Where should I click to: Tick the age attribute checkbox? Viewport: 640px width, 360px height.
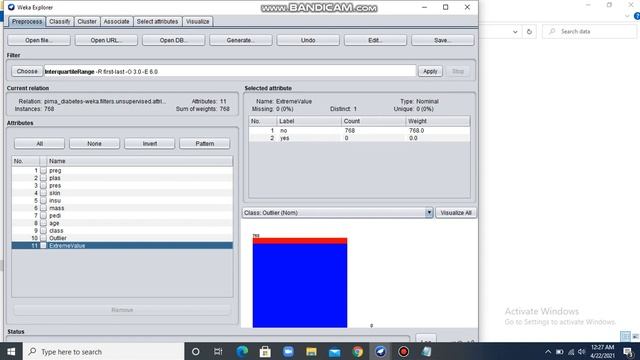43,223
